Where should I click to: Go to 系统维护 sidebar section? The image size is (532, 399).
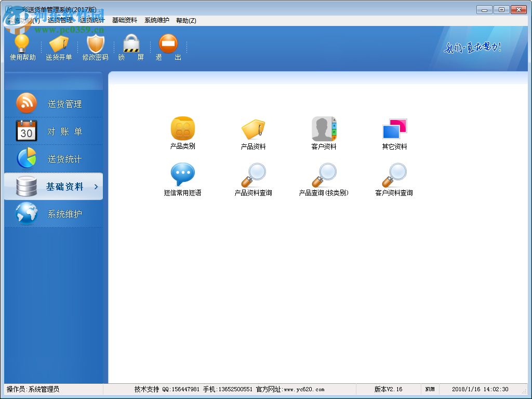(54, 214)
